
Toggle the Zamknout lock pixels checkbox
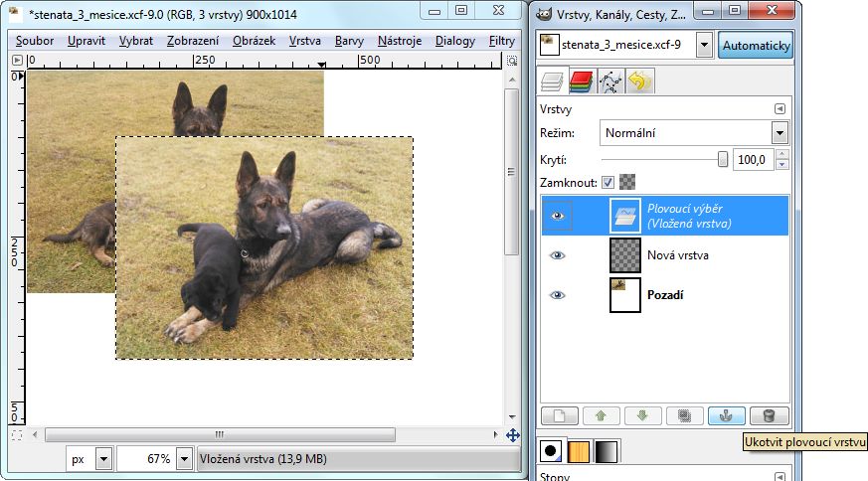608,182
